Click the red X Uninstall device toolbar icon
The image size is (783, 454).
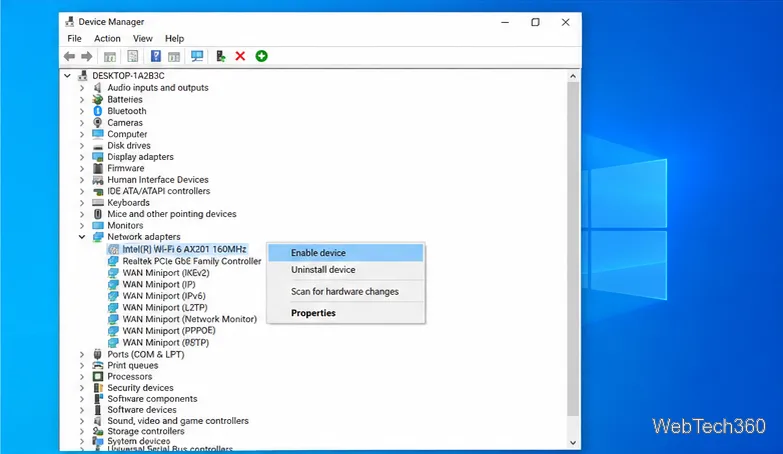tap(240, 56)
